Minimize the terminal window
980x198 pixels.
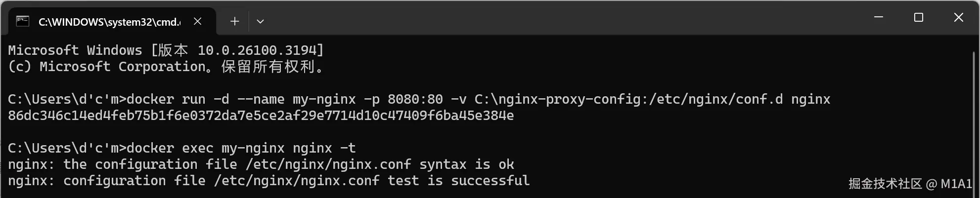point(879,17)
